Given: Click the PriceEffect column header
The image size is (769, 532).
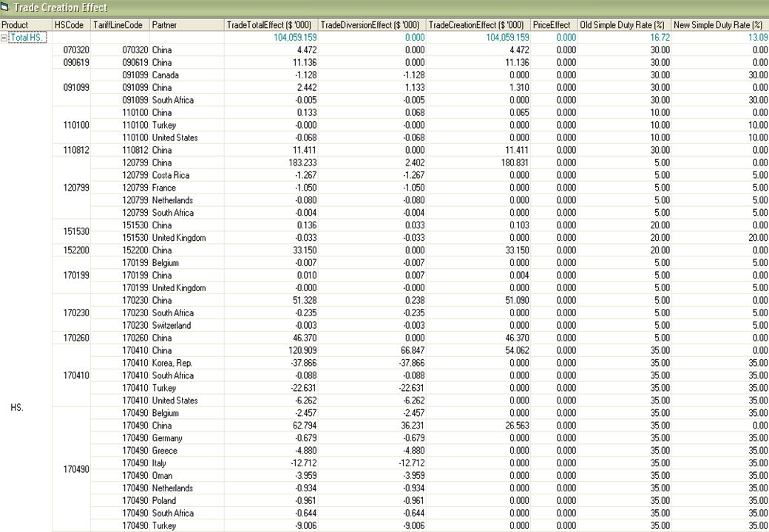Looking at the screenshot, I should [x=554, y=25].
